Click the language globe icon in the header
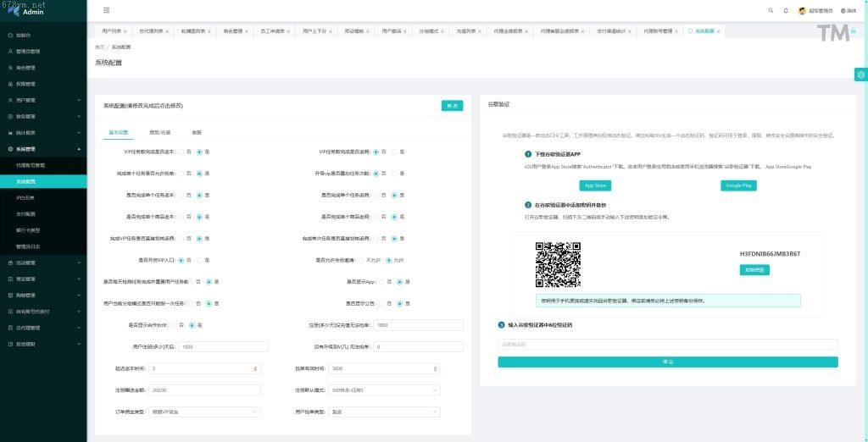Screen dimensions: 868x442 pyautogui.click(x=843, y=10)
